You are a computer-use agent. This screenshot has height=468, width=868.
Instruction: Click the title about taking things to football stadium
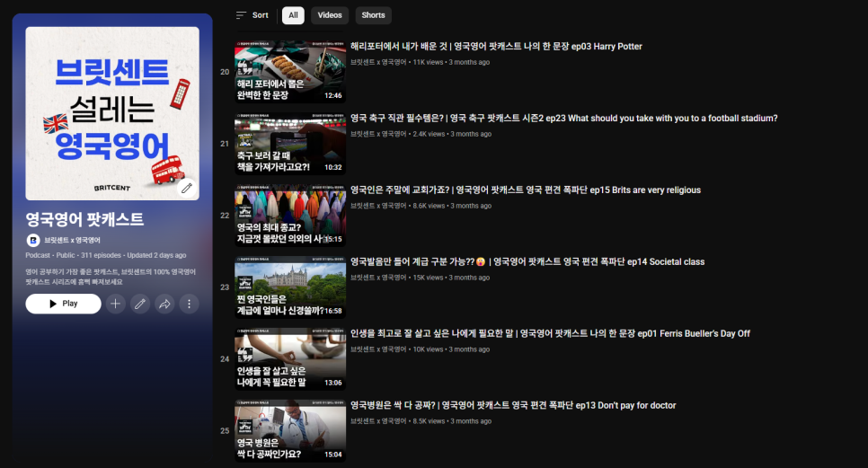(x=564, y=119)
